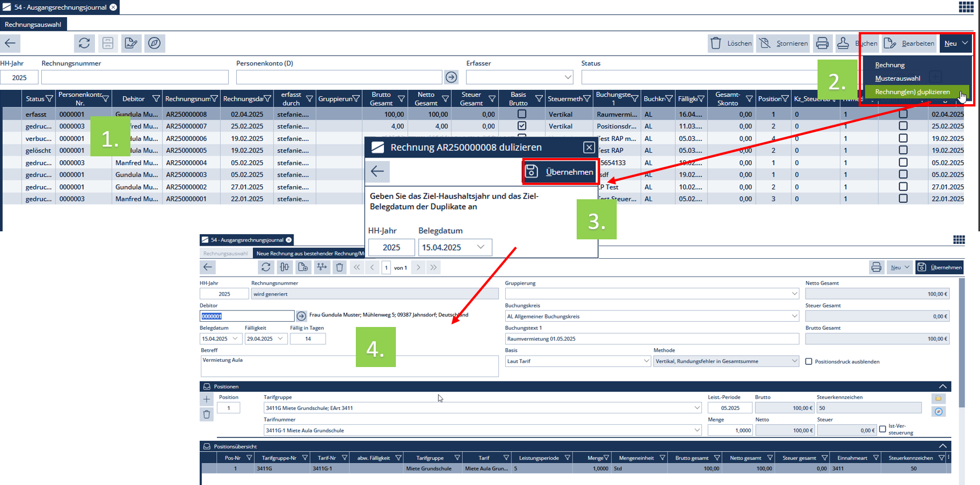Image resolution: width=980 pixels, height=485 pixels.
Task: Collapse the Positionen section
Action: pos(942,387)
